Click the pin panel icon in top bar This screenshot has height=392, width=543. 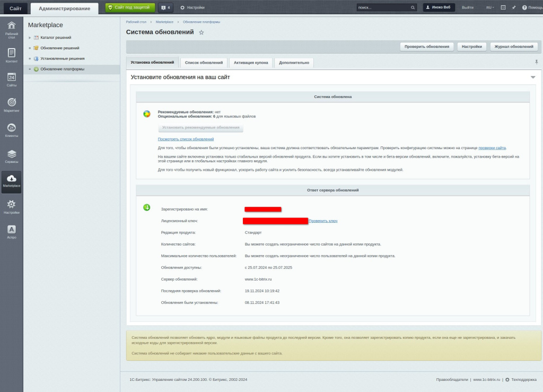(513, 7)
